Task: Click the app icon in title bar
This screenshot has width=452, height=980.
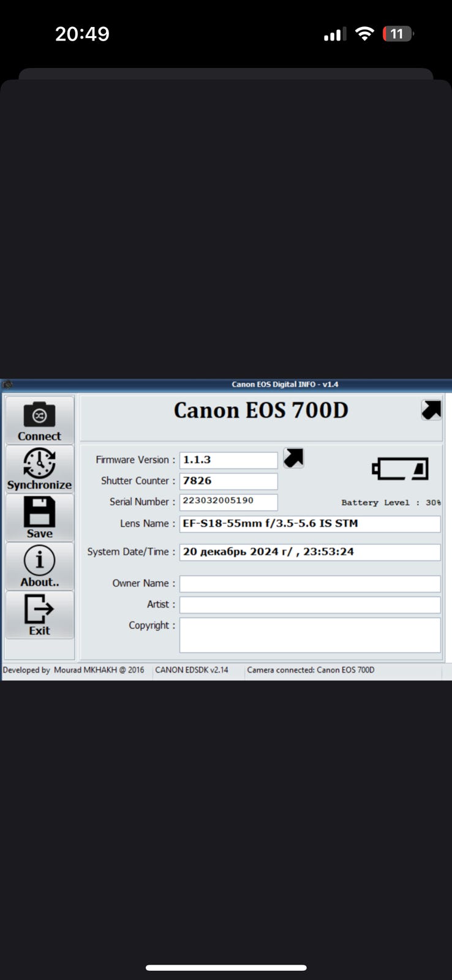Action: [x=7, y=385]
